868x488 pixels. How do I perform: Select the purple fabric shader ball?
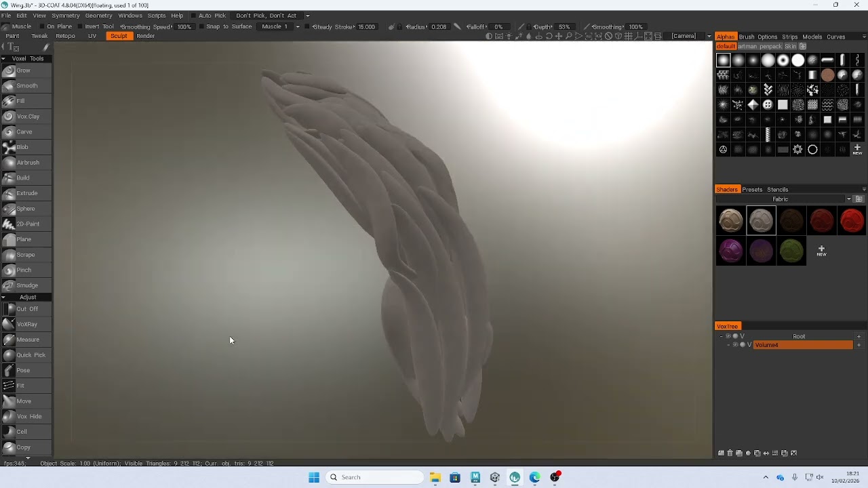point(731,251)
